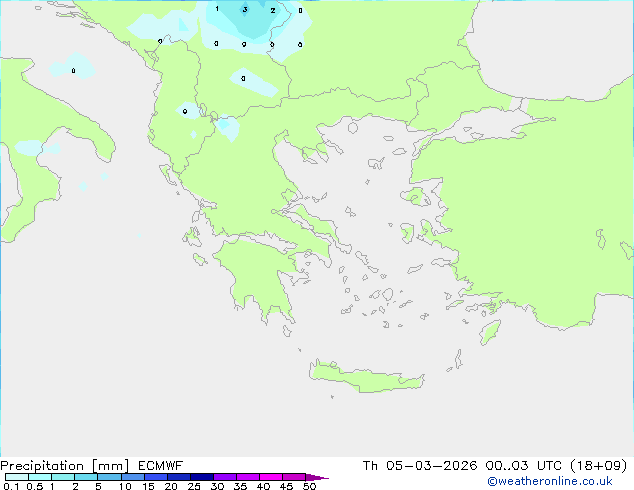Screen dimensions: 634x490
Task: Click the above-50 arrow tip of legend
Action: 317,478
